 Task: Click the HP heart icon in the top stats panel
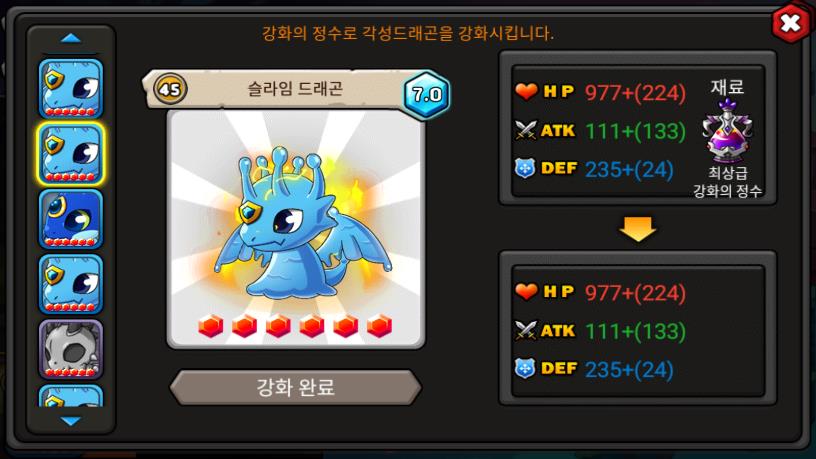[526, 92]
